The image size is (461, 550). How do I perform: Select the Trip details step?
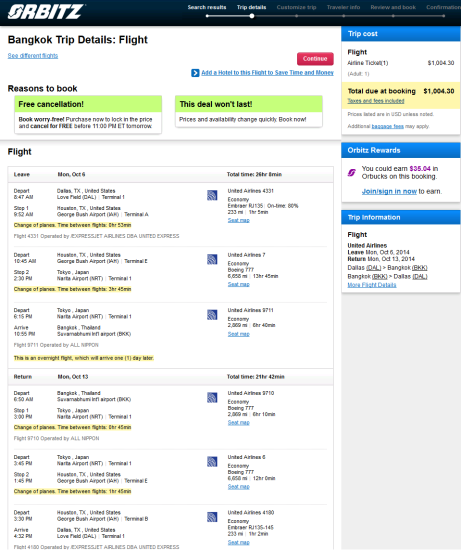coord(251,7)
